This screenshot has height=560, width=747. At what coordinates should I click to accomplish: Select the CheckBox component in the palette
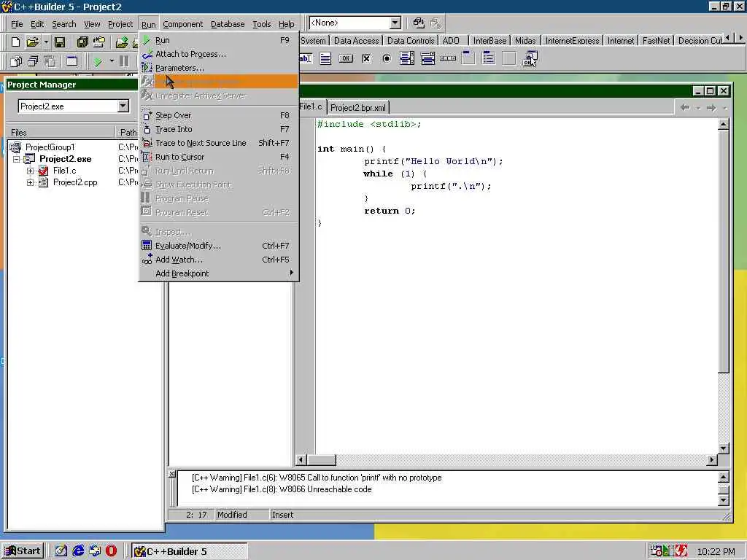click(x=366, y=58)
